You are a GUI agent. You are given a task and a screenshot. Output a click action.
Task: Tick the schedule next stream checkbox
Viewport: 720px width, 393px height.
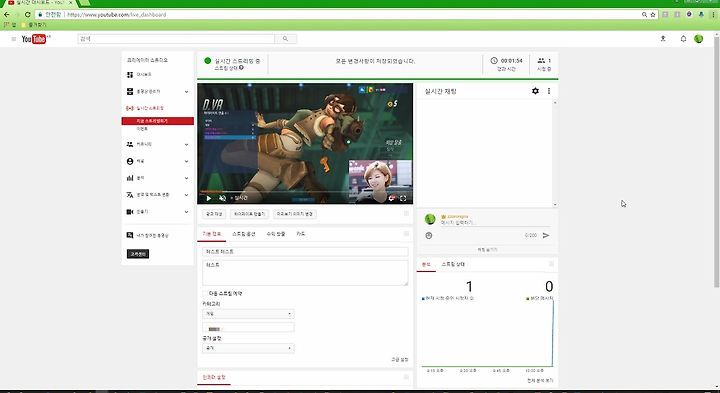[x=205, y=293]
